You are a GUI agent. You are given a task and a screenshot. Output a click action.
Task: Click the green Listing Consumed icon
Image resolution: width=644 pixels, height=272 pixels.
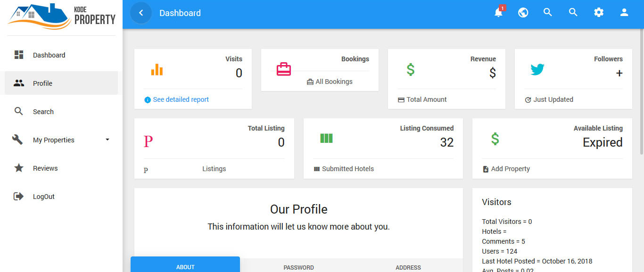point(326,138)
